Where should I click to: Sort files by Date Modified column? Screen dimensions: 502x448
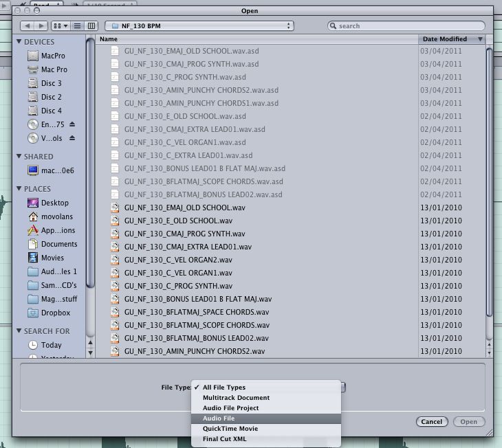(x=452, y=39)
